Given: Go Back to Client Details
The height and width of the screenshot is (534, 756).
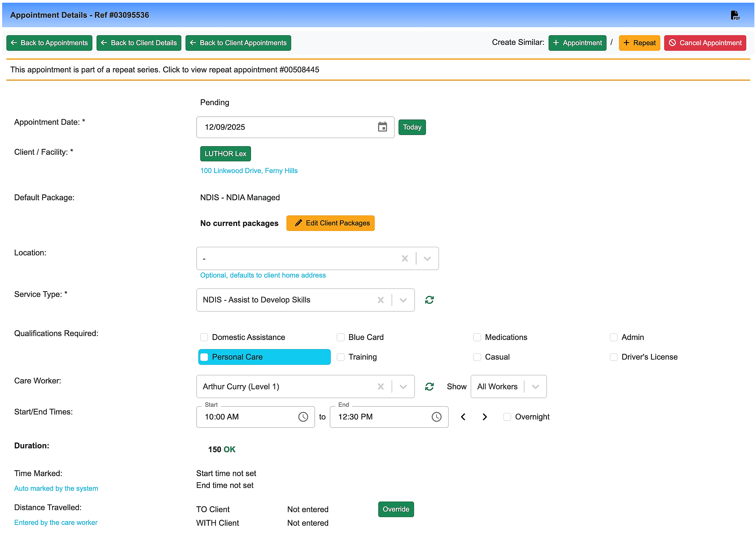Looking at the screenshot, I should [x=139, y=43].
